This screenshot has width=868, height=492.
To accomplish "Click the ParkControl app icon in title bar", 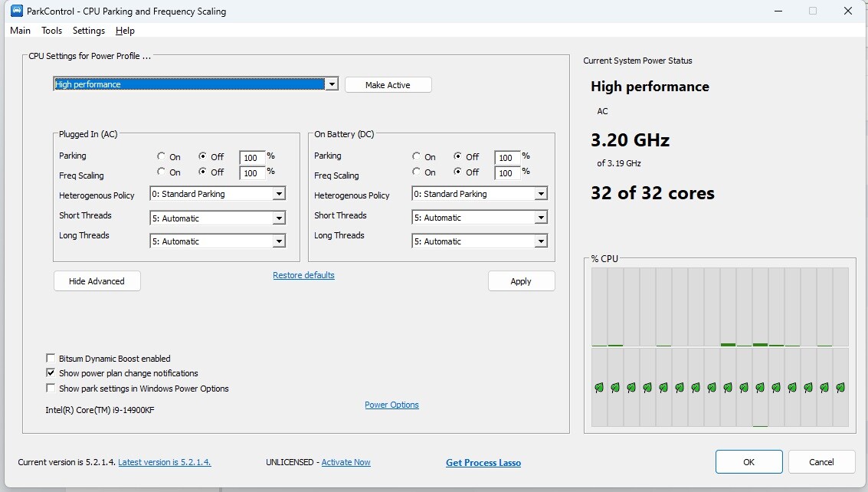I will 17,11.
